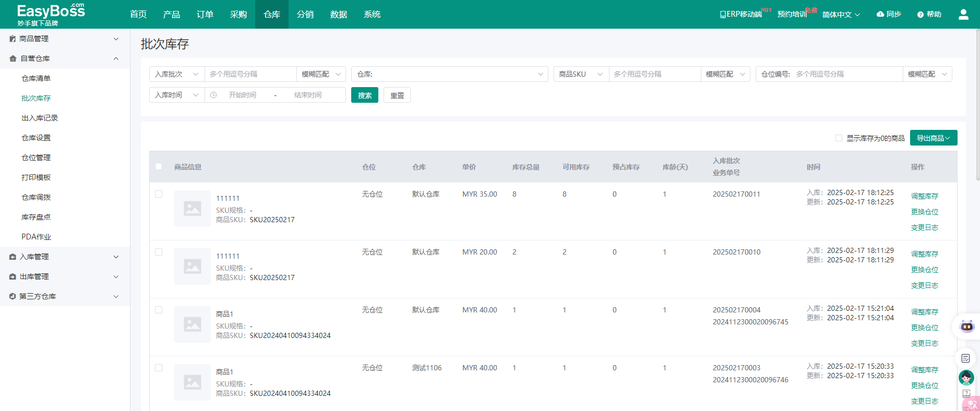Open product thumbnail for batch 202502170004
This screenshot has width=980, height=411.
coord(193,324)
